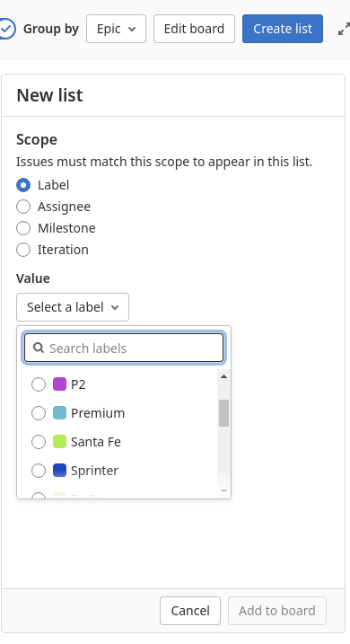Viewport: 350px width, 644px height.
Task: Click the purple P2 color swatch
Action: [59, 384]
